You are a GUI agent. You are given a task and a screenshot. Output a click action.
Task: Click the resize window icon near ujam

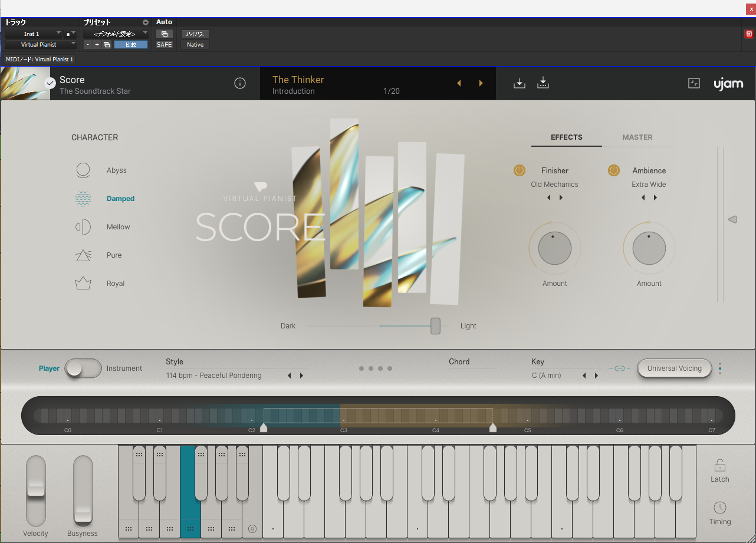pyautogui.click(x=694, y=83)
